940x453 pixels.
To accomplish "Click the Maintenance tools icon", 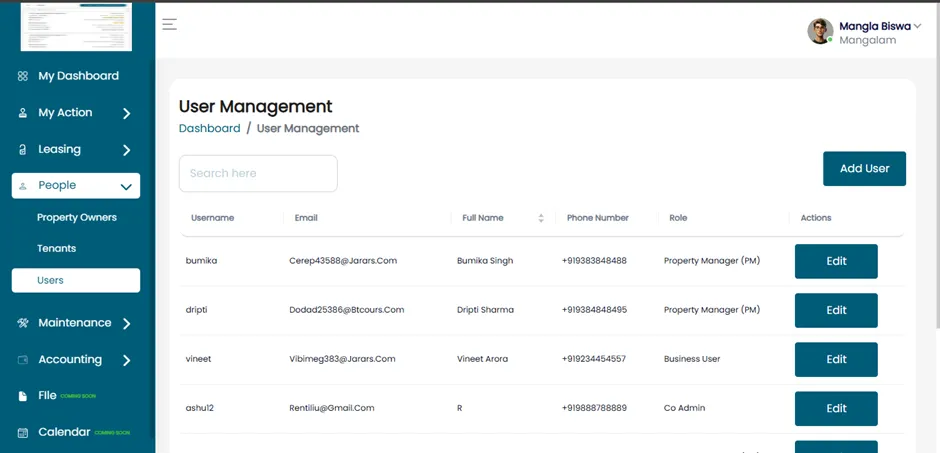I will click(23, 323).
